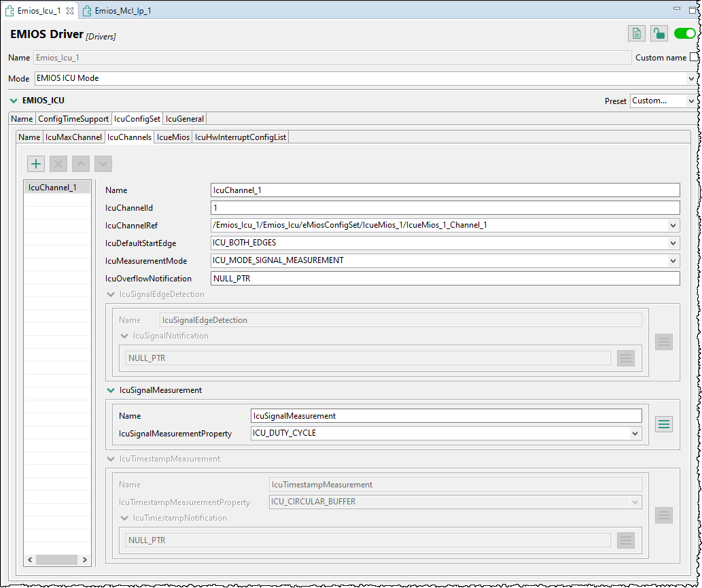Viewport: 702px width, 588px height.
Task: Click the IcuChannelId input field
Action: [x=445, y=208]
